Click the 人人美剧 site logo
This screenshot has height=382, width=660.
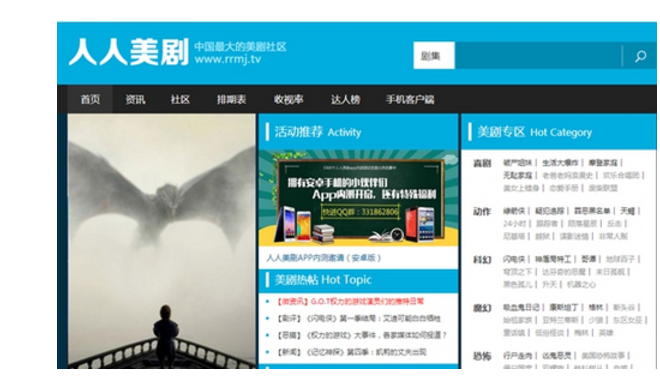tap(129, 52)
